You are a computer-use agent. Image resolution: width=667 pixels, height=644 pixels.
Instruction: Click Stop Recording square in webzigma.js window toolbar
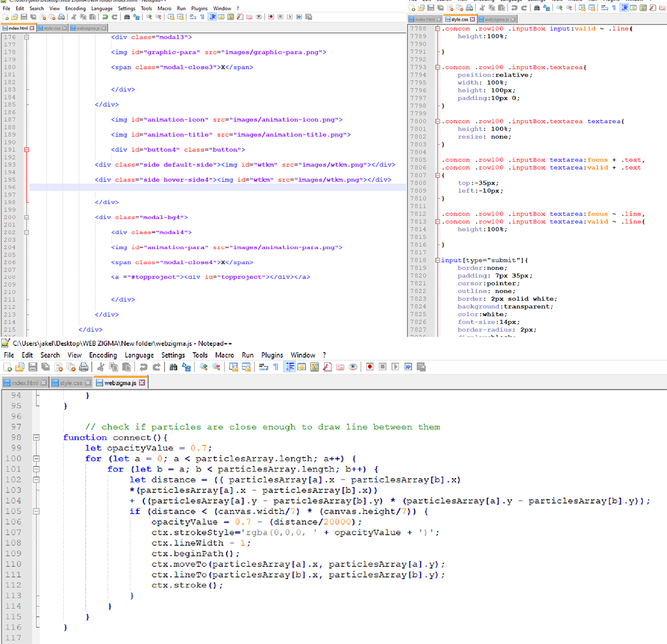point(382,366)
